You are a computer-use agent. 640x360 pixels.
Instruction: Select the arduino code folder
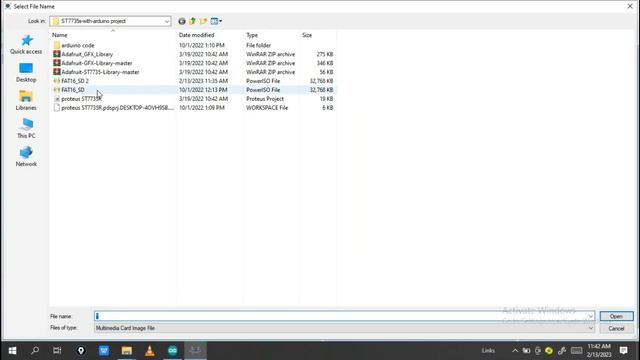tap(78, 45)
